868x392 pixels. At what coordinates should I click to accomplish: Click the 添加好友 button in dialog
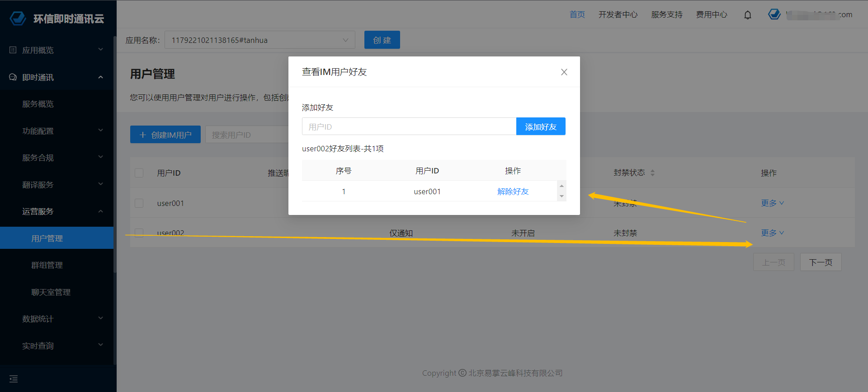point(541,126)
